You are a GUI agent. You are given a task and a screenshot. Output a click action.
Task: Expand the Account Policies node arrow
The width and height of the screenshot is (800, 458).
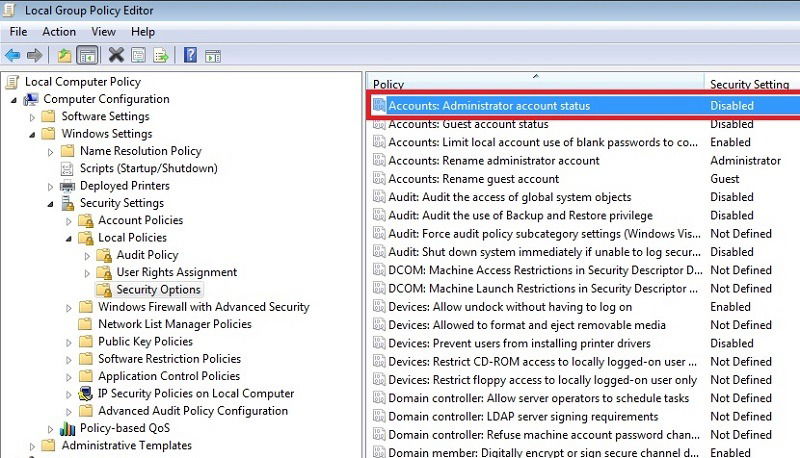pyautogui.click(x=69, y=221)
